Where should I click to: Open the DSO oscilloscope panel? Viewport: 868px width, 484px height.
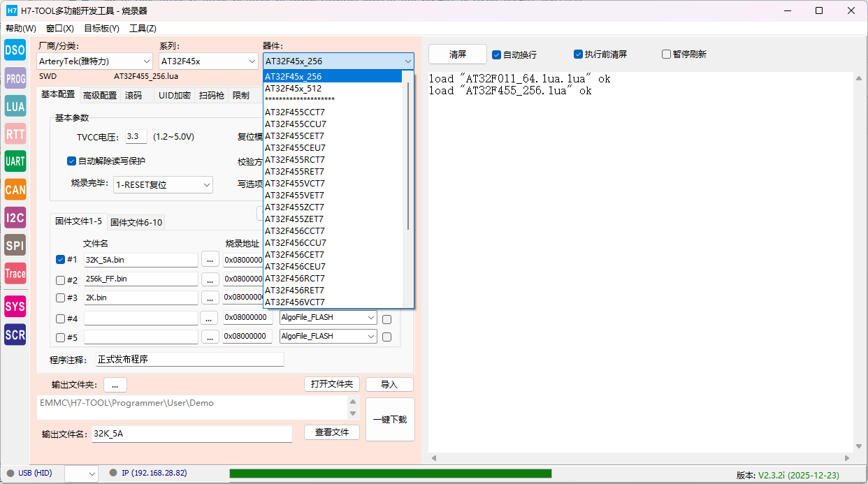pos(15,50)
